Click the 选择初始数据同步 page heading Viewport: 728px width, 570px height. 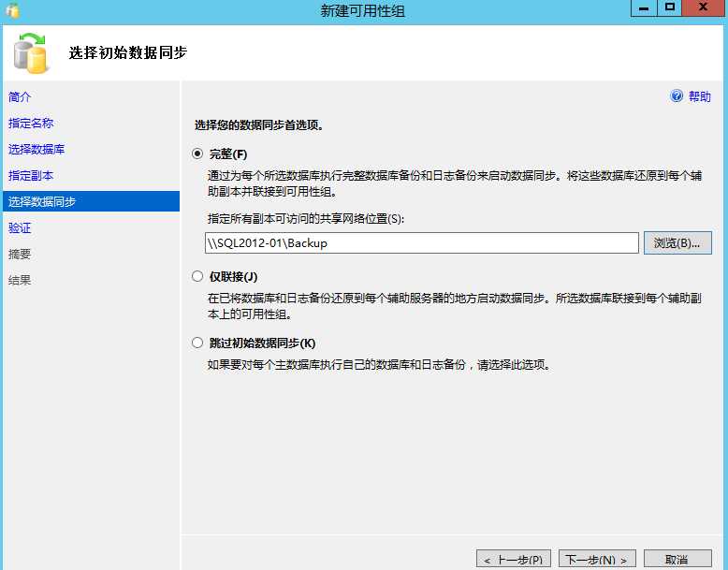click(x=127, y=52)
